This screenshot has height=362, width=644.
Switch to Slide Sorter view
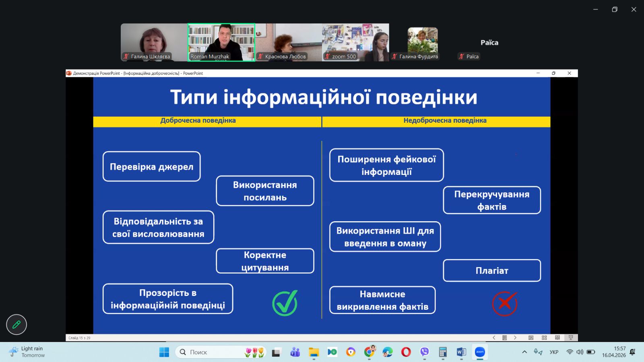click(x=544, y=338)
